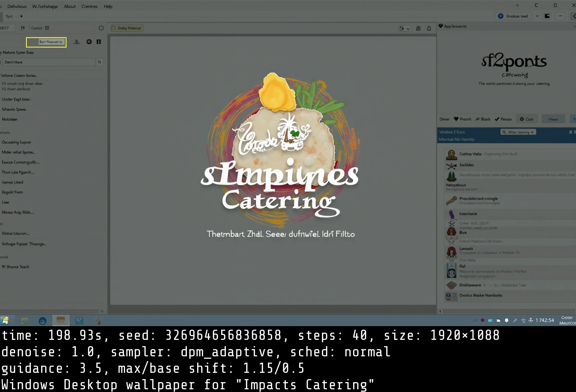Click the person silhouette icon in the toolbar
Image resolution: width=576 pixels, height=392 pixels.
tap(77, 42)
